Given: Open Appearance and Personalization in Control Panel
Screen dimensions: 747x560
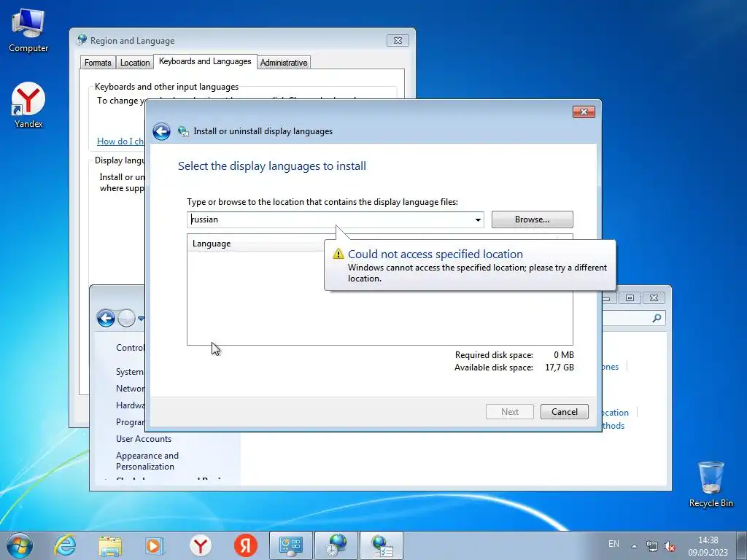Looking at the screenshot, I should tap(147, 461).
